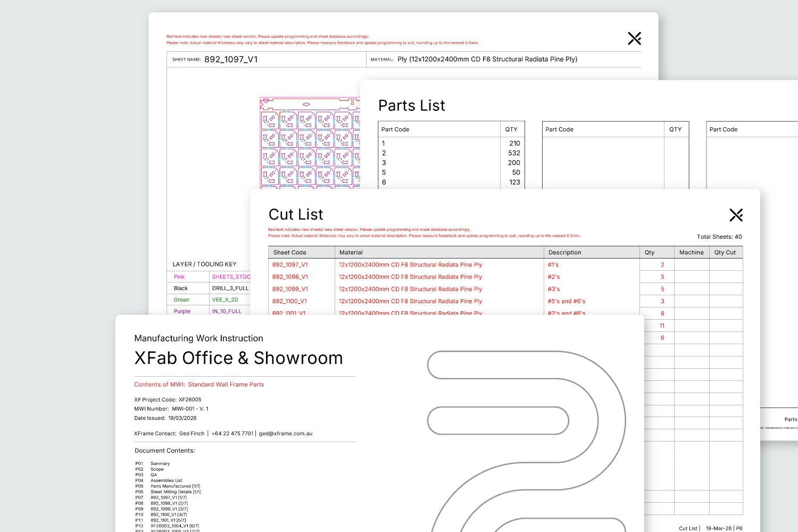The width and height of the screenshot is (798, 532).
Task: Open contents entry "P12 XF26003_1004_V1 [6/7]"
Action: click(167, 526)
